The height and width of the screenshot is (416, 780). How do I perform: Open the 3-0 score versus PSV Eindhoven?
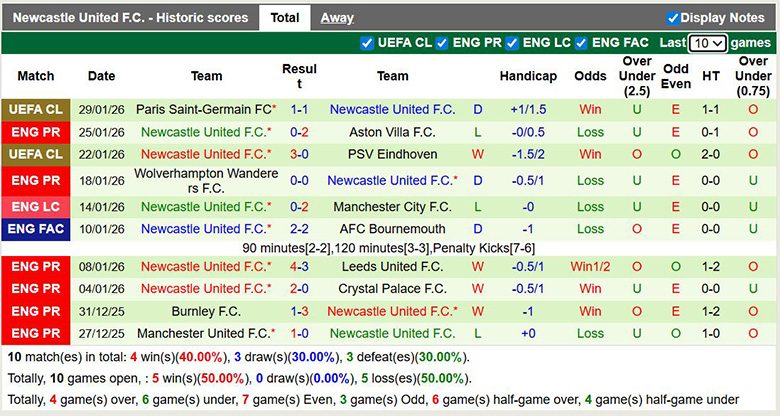[x=299, y=154]
